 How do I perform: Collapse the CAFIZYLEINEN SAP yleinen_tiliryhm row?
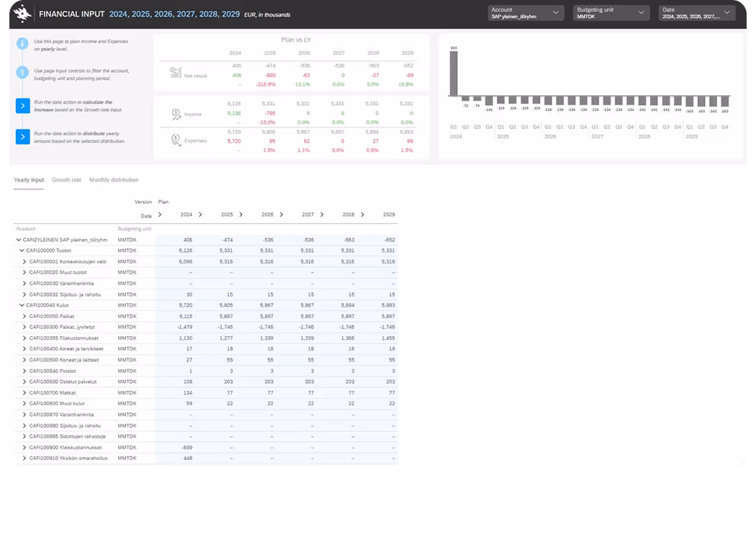pos(19,240)
